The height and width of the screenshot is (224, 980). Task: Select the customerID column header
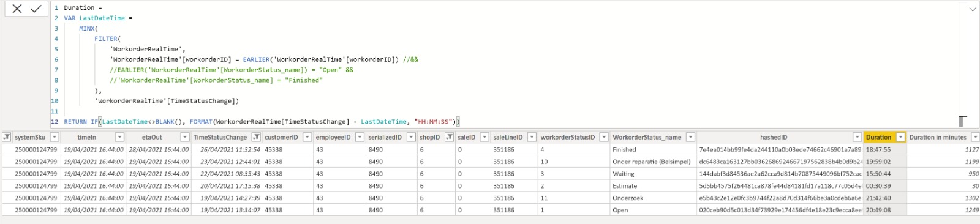click(x=281, y=137)
